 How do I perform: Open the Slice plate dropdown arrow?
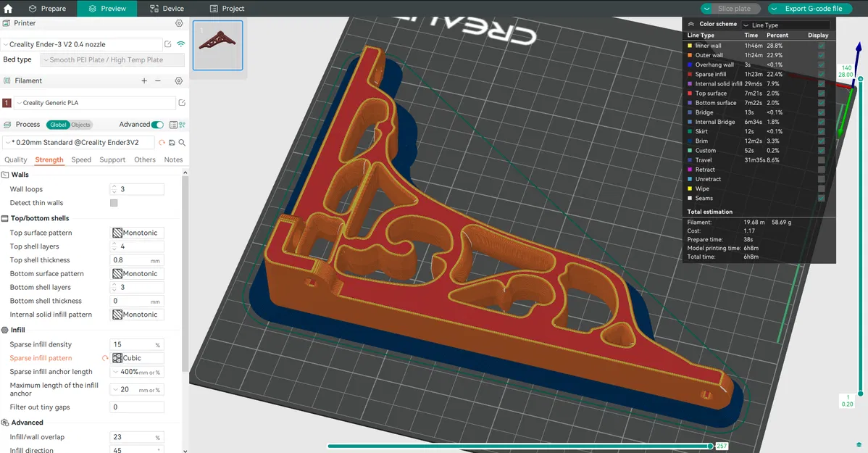pos(707,9)
